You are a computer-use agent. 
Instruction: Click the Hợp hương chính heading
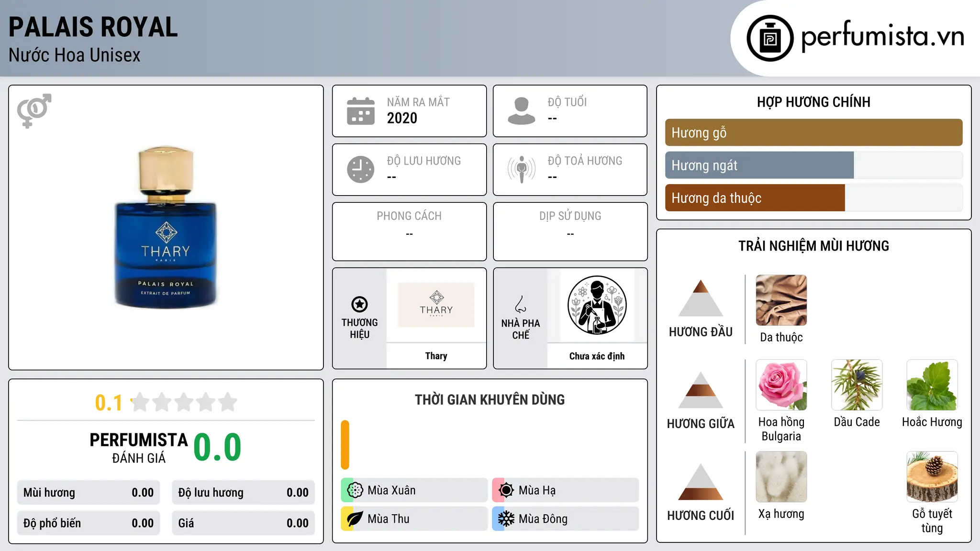point(813,102)
